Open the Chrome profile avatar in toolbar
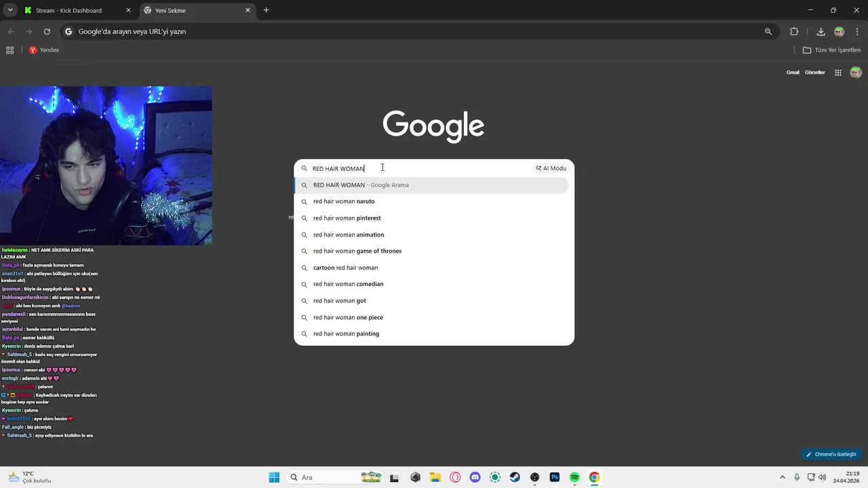 click(840, 31)
